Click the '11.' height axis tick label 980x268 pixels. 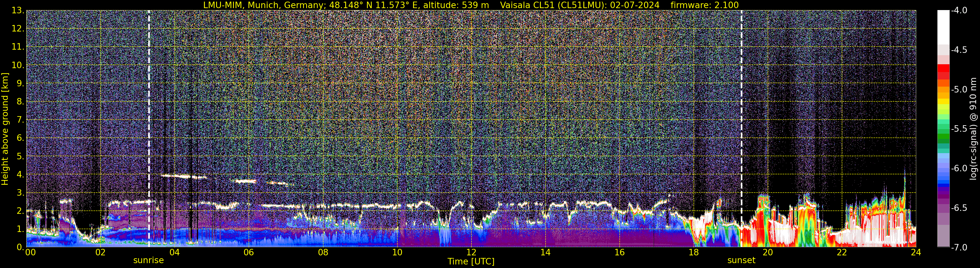[18, 47]
